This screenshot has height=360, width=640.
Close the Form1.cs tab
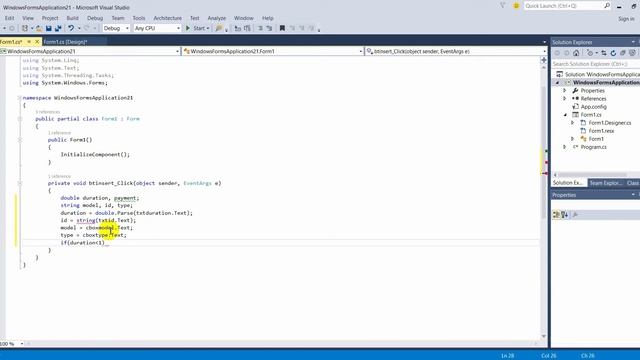click(x=37, y=42)
